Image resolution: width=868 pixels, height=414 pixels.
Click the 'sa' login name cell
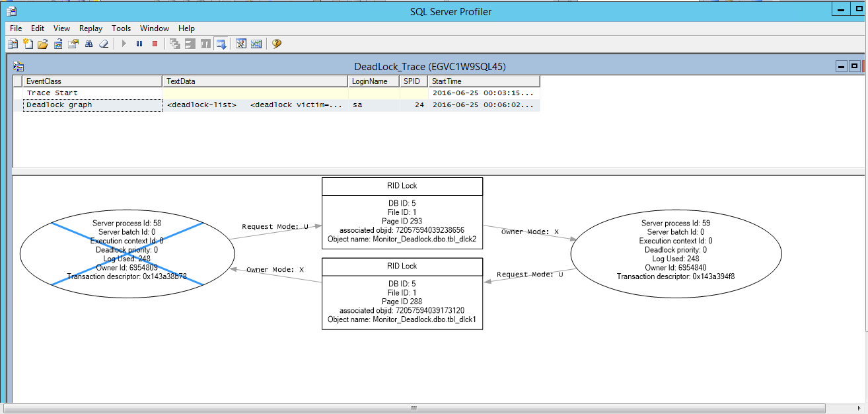tap(374, 105)
